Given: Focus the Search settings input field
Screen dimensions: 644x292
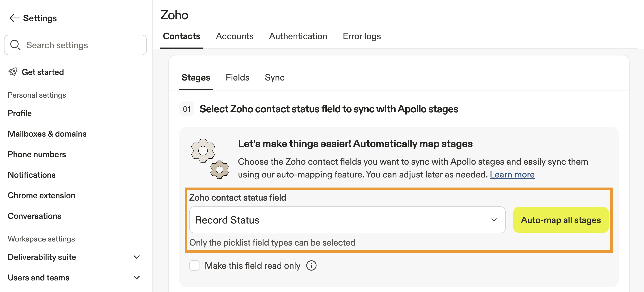Looking at the screenshot, I should point(83,45).
